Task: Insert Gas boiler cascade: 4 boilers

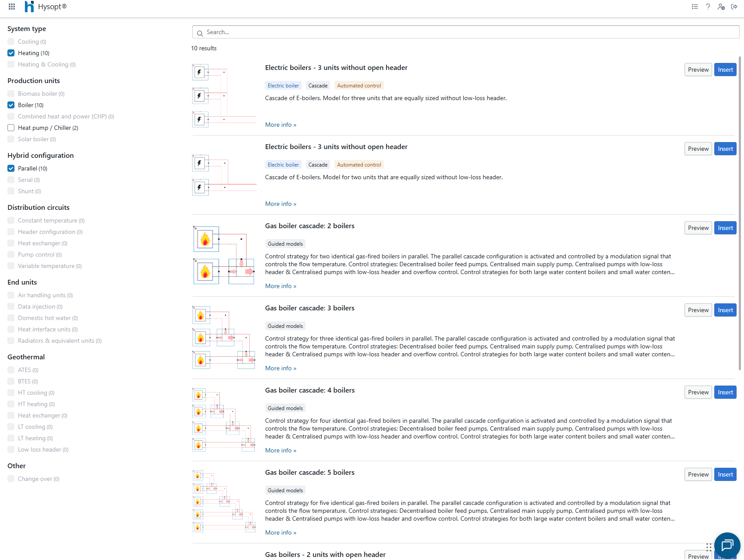Action: pos(725,392)
